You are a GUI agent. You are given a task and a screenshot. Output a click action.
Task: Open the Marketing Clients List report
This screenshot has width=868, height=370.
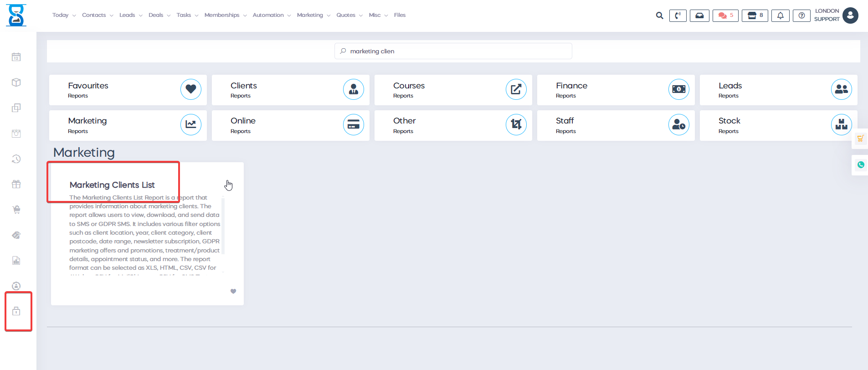112,185
